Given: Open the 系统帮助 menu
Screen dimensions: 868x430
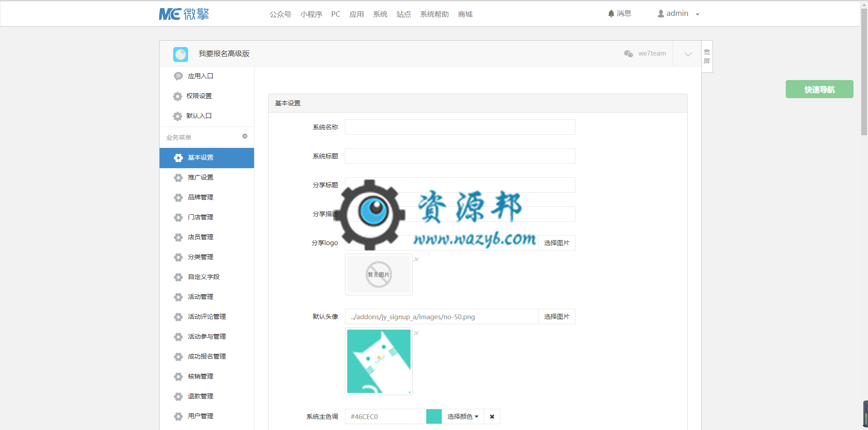Looking at the screenshot, I should pos(434,14).
